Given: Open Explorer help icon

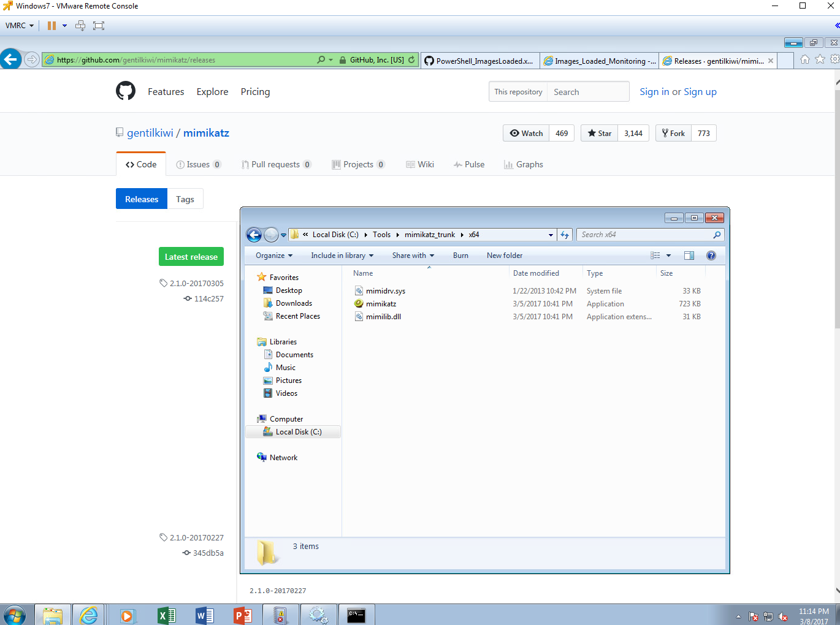Looking at the screenshot, I should (x=711, y=256).
